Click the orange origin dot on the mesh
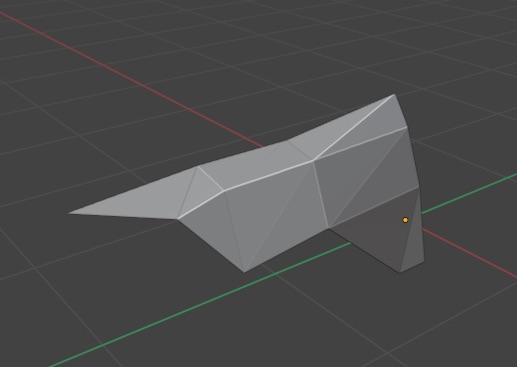The image size is (517, 367). pos(405,220)
